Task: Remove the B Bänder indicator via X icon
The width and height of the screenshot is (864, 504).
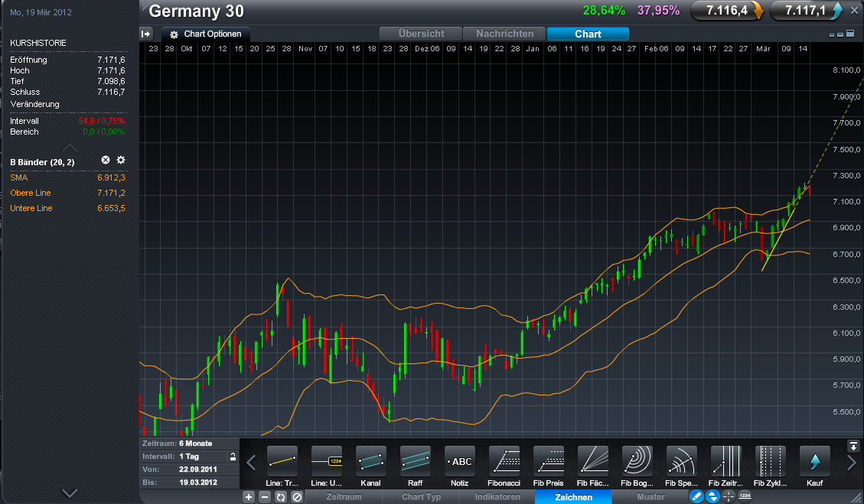Action: click(x=106, y=160)
